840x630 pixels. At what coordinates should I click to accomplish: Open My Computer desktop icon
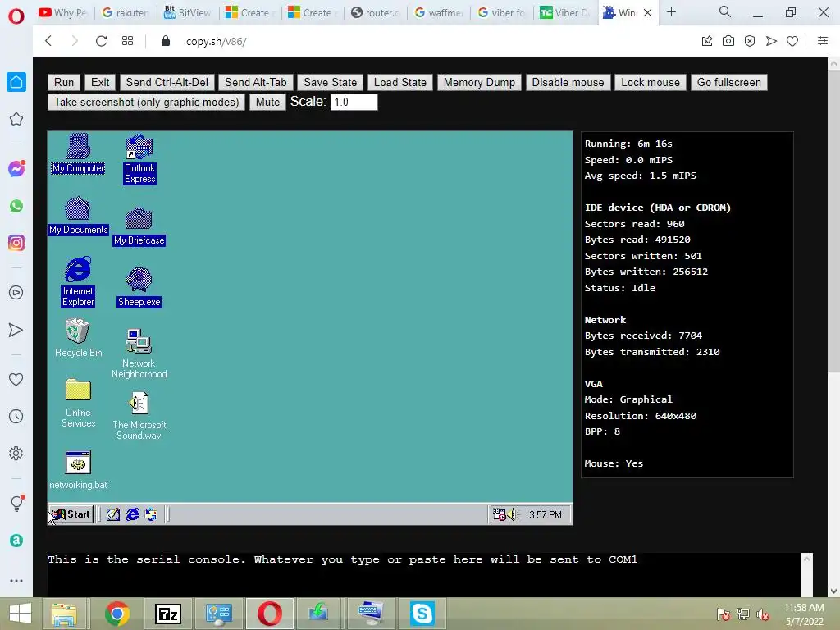tap(78, 153)
